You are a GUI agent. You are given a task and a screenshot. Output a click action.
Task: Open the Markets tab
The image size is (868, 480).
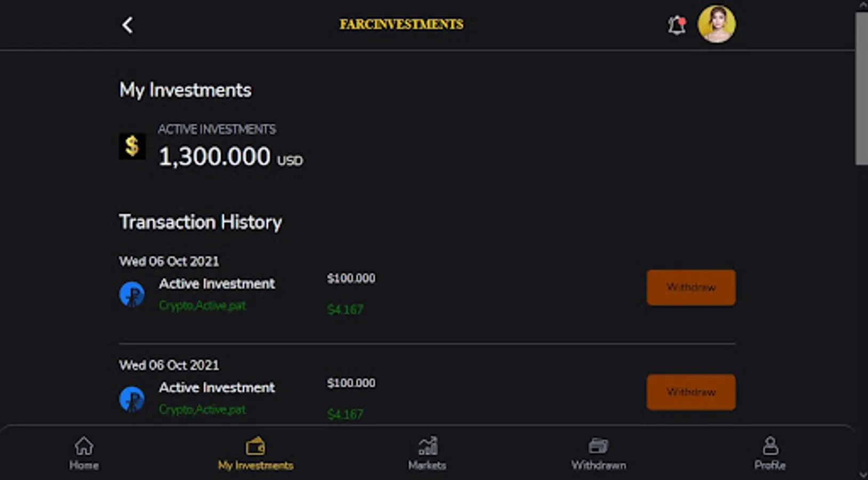pyautogui.click(x=427, y=453)
